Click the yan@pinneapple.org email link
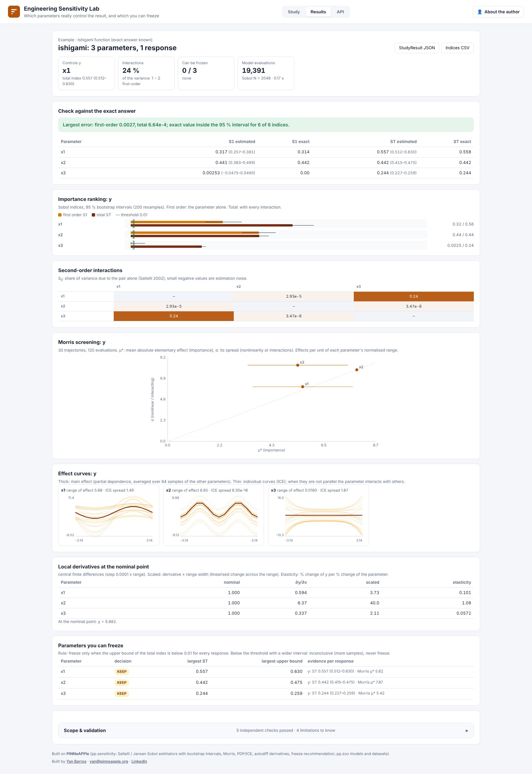 (109, 761)
